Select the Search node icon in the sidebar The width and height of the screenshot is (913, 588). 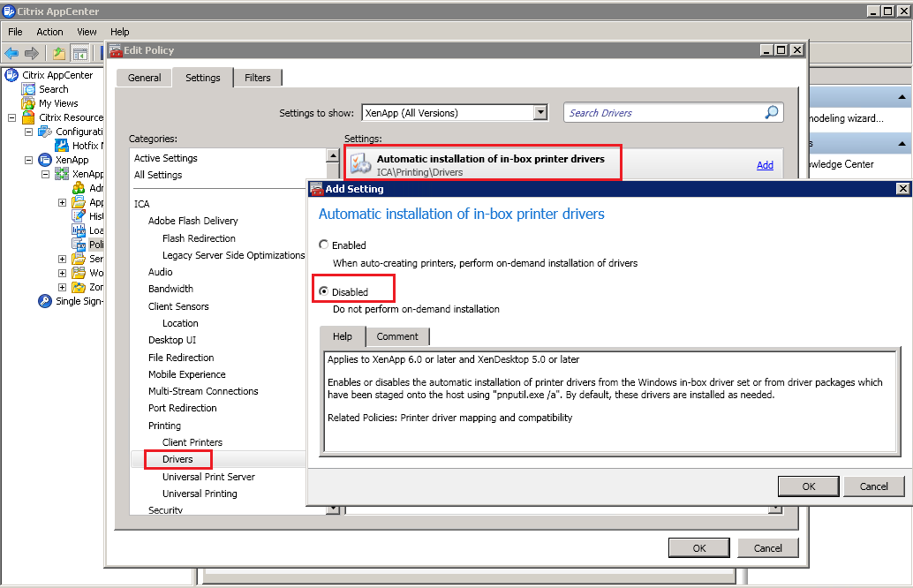[28, 88]
